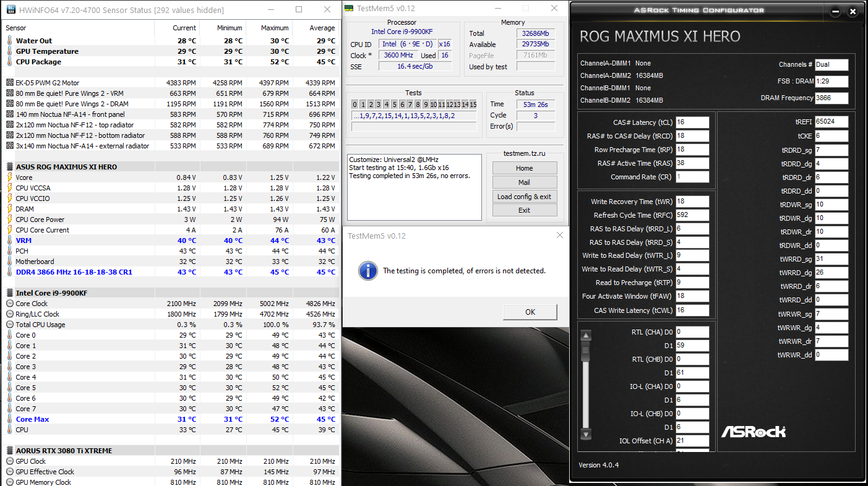Click the lightning icon beside Vcore

(9, 177)
